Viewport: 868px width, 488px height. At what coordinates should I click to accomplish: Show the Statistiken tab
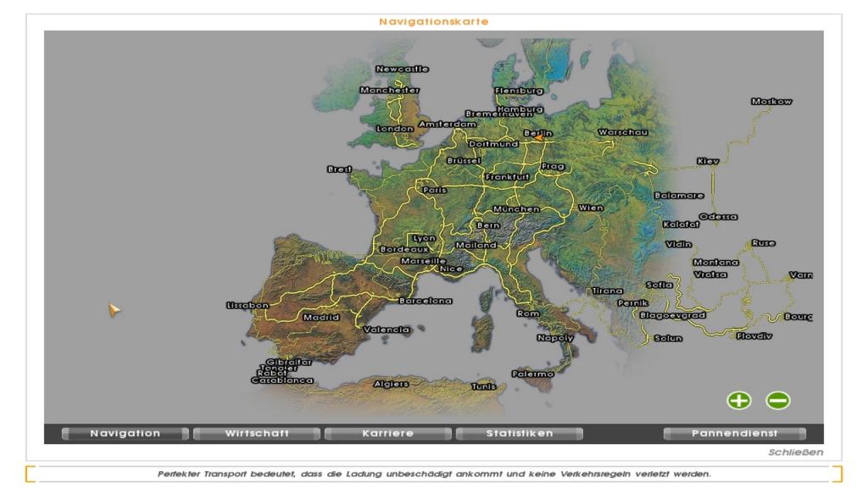[x=520, y=434]
